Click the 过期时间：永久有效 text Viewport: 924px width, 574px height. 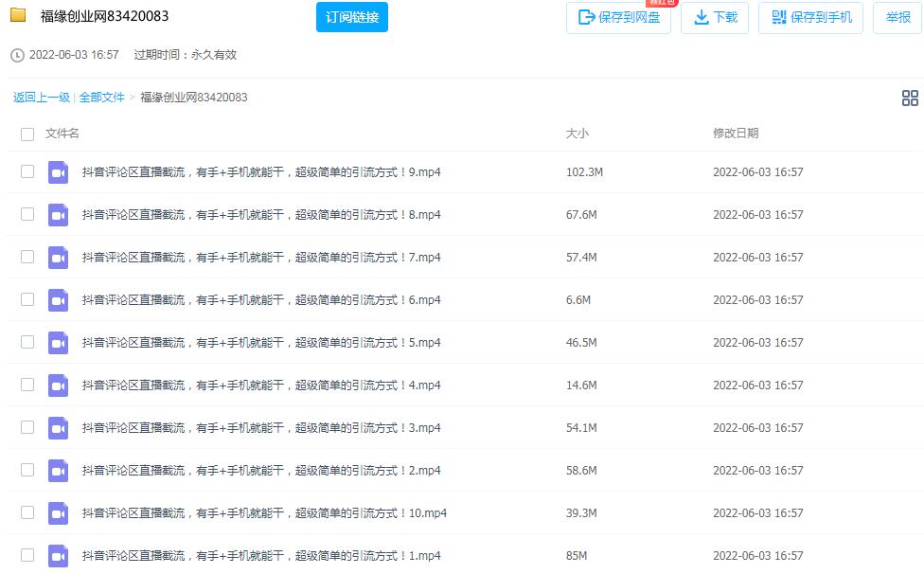[185, 55]
